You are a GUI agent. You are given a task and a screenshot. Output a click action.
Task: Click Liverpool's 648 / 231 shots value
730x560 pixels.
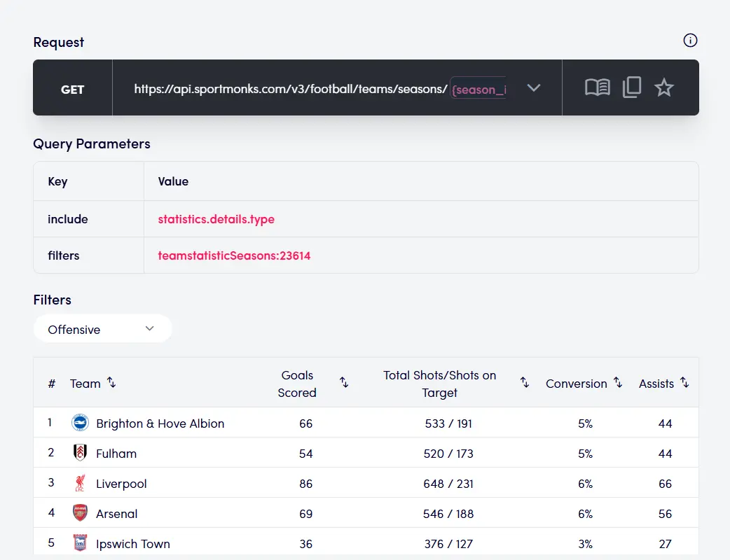[x=448, y=484]
